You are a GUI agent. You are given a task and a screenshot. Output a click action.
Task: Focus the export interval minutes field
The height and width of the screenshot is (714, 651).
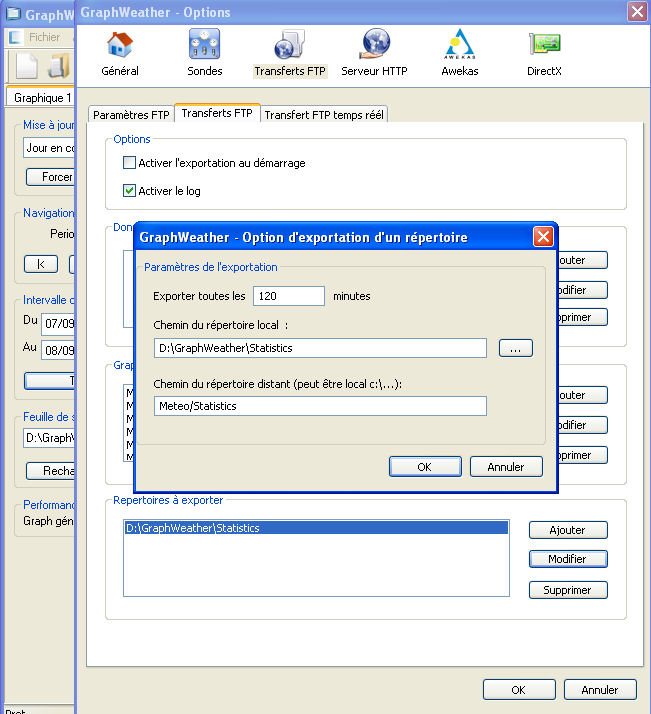pyautogui.click(x=289, y=296)
